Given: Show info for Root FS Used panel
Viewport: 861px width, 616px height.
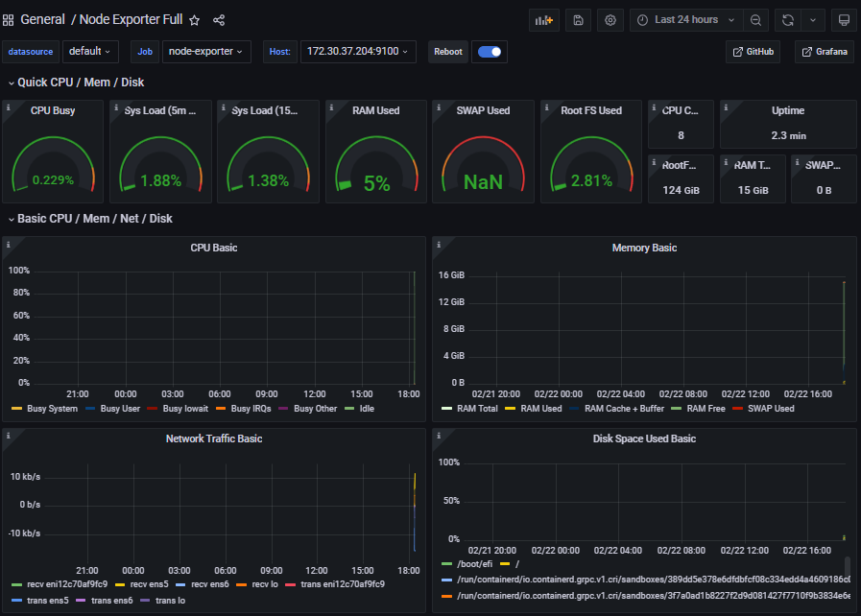Looking at the screenshot, I should pyautogui.click(x=546, y=107).
